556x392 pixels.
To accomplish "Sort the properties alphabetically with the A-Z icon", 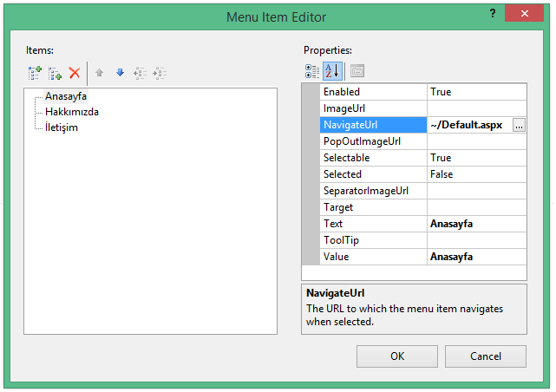I will pyautogui.click(x=332, y=71).
